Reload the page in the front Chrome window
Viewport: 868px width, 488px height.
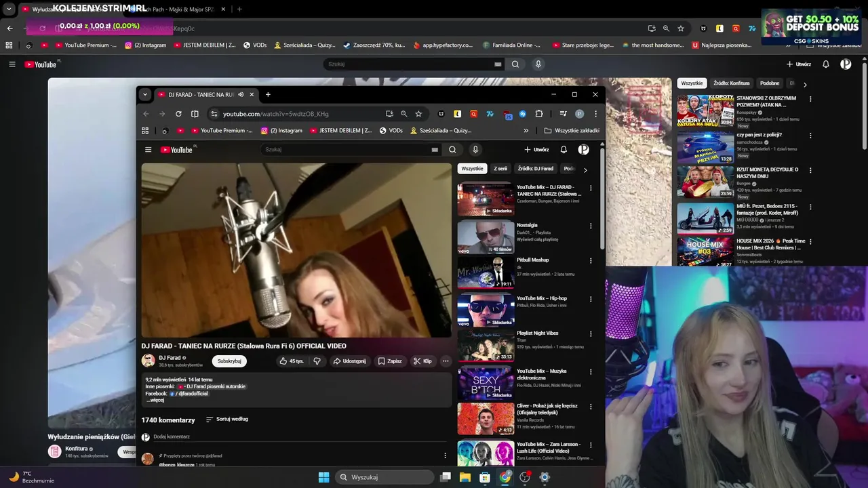(178, 114)
